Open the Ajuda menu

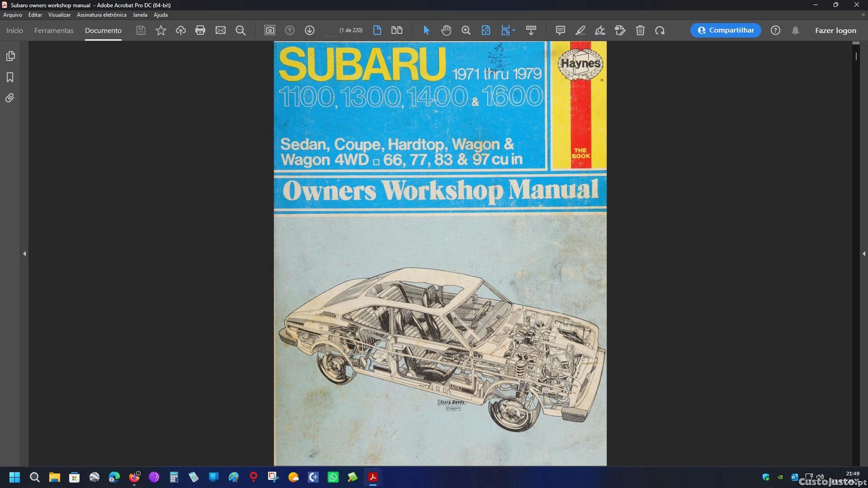point(160,15)
